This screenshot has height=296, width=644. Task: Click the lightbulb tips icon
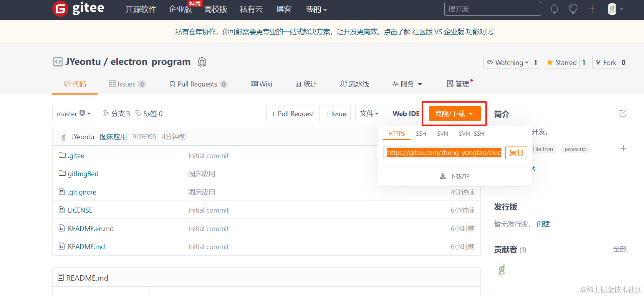tap(573, 9)
